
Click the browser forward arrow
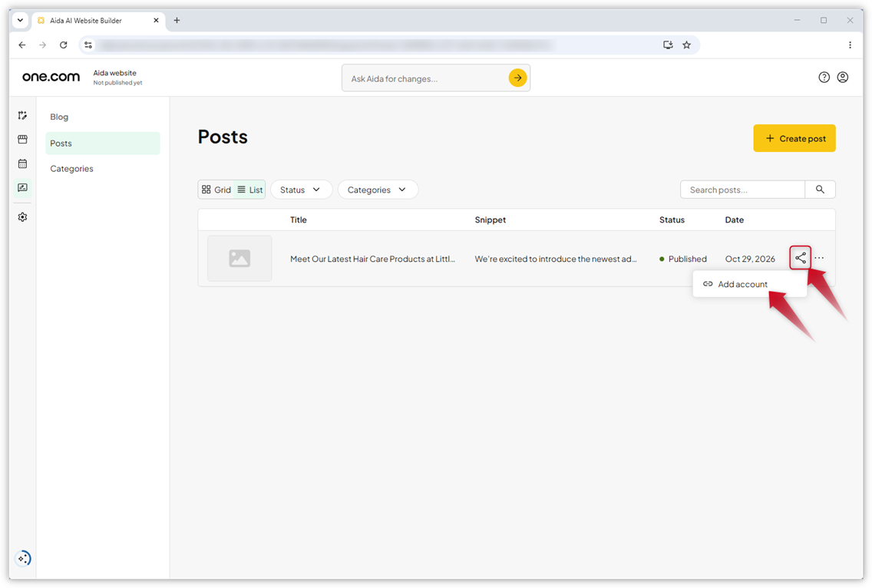pos(42,45)
